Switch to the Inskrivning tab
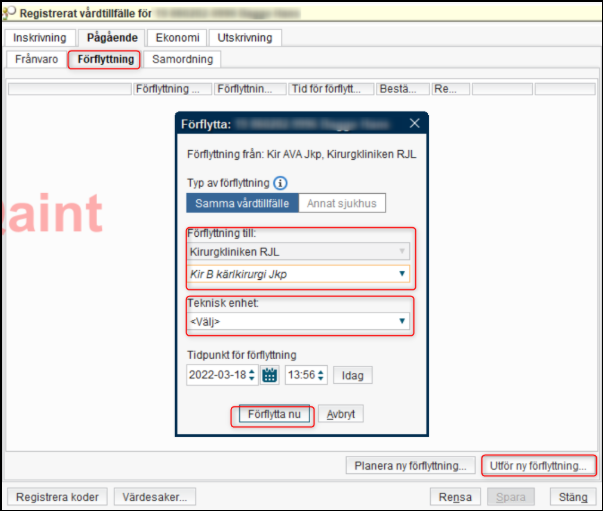 [40, 38]
